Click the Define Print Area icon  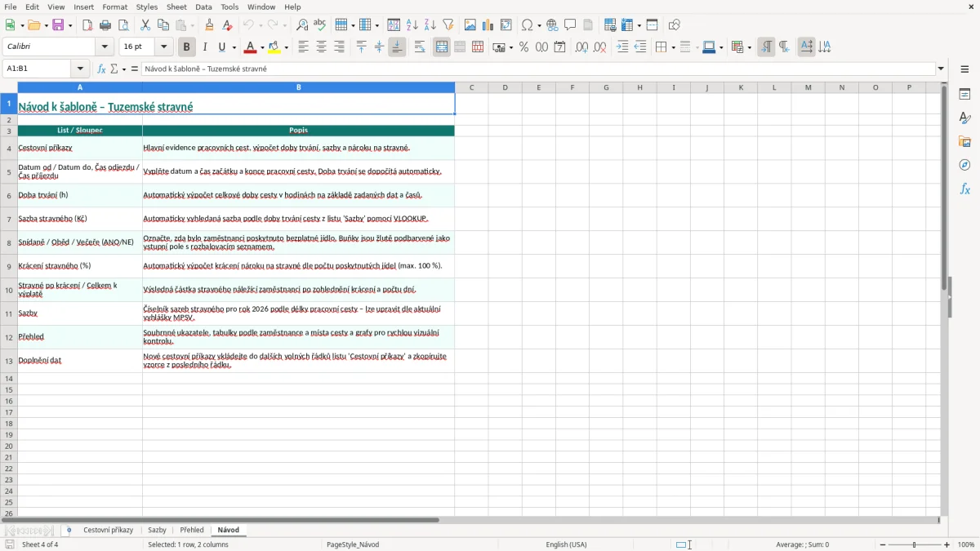click(x=610, y=25)
